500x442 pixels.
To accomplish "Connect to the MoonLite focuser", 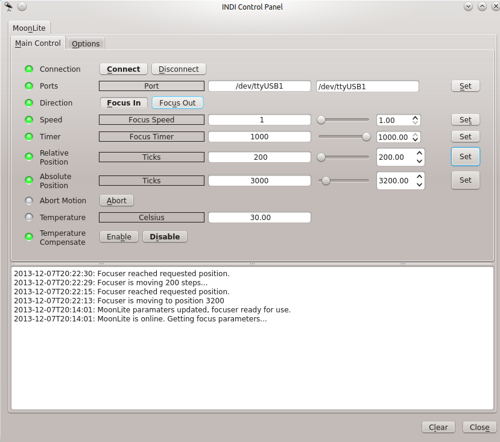I will 123,69.
